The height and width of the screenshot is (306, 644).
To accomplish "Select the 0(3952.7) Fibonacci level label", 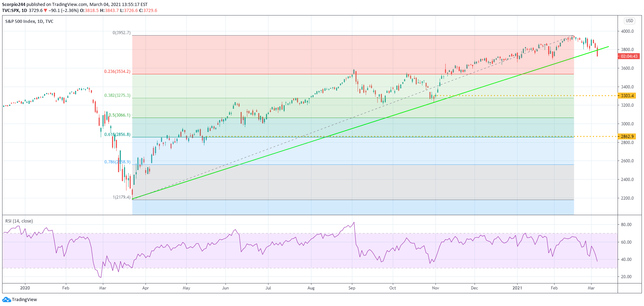I will [122, 33].
